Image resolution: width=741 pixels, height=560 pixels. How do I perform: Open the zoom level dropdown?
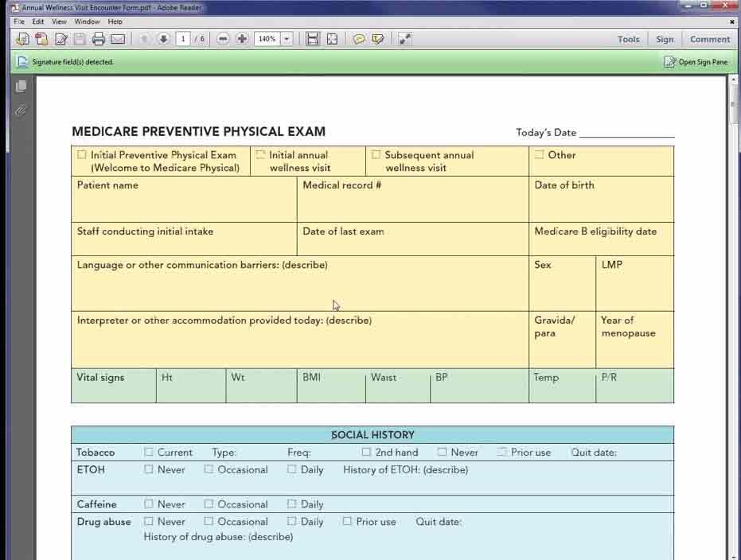click(285, 38)
